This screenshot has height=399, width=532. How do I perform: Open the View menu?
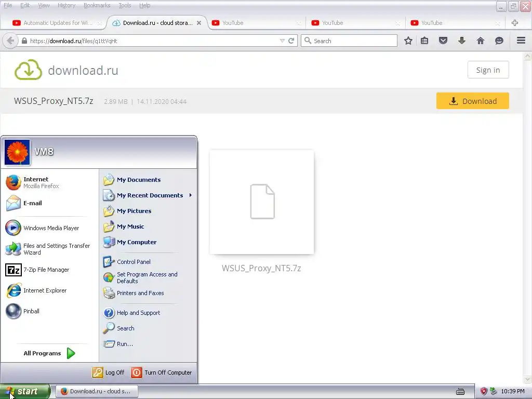(44, 5)
